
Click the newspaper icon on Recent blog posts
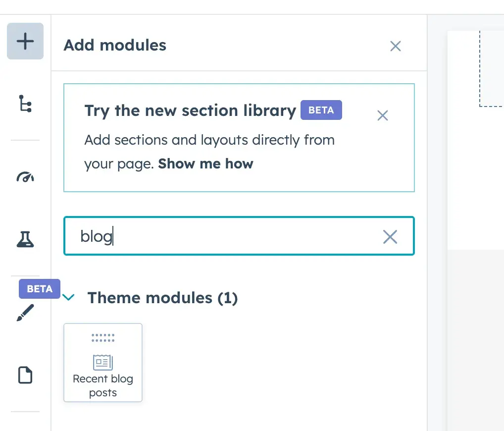click(102, 361)
